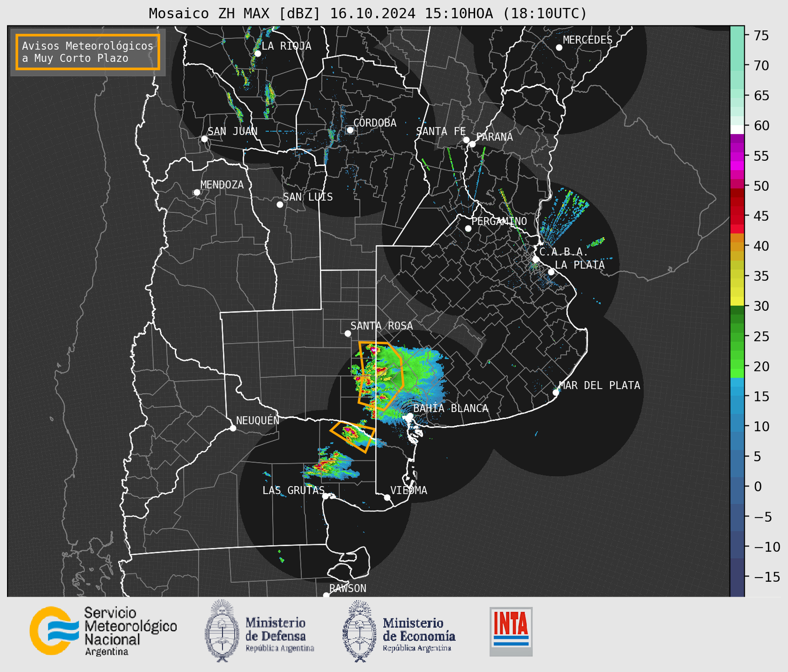Click the SANTA FE city label

(441, 131)
